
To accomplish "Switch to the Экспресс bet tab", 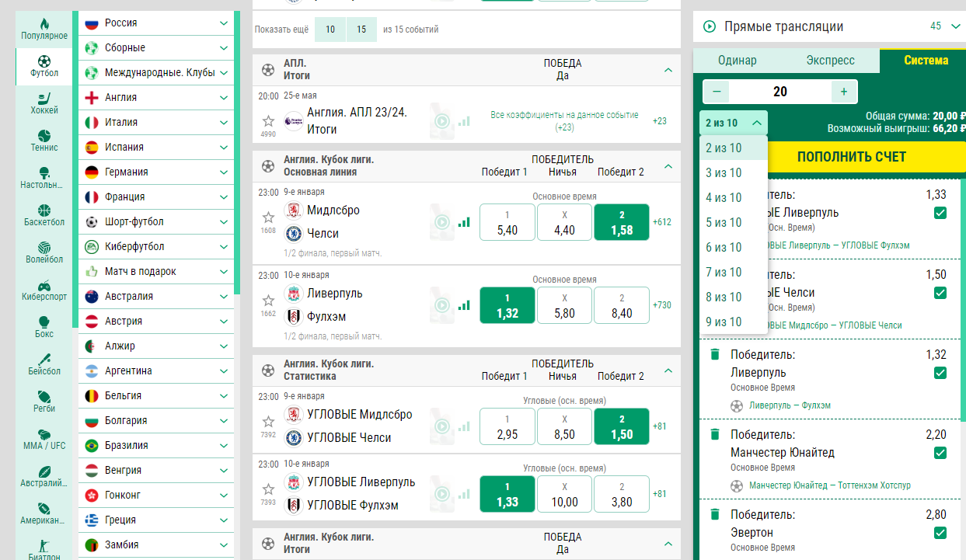I will coord(830,61).
